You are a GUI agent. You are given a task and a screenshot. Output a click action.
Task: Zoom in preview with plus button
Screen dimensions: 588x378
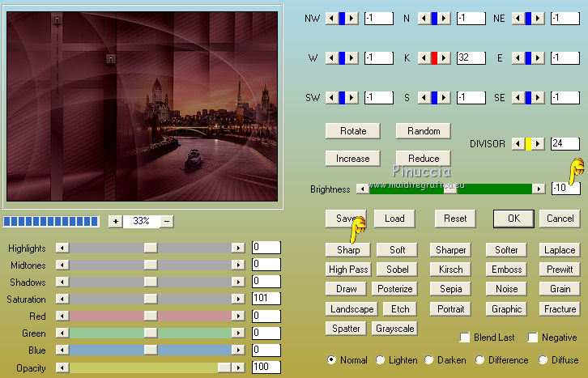[116, 222]
